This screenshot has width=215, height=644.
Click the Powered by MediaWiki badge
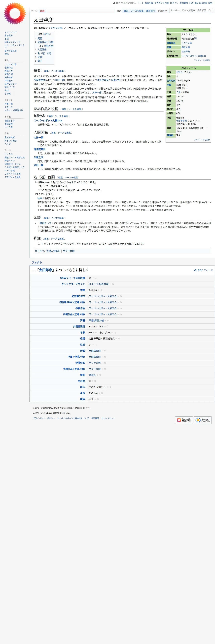click(x=184, y=420)
